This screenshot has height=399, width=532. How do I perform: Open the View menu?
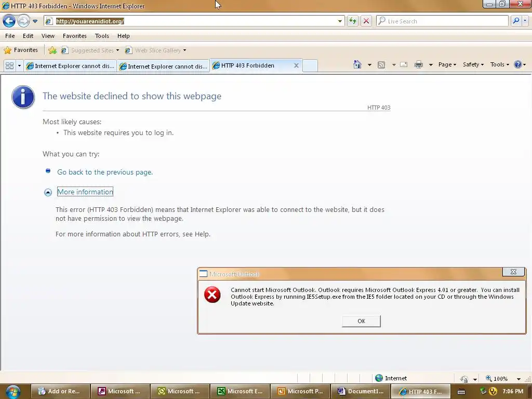[x=48, y=36]
